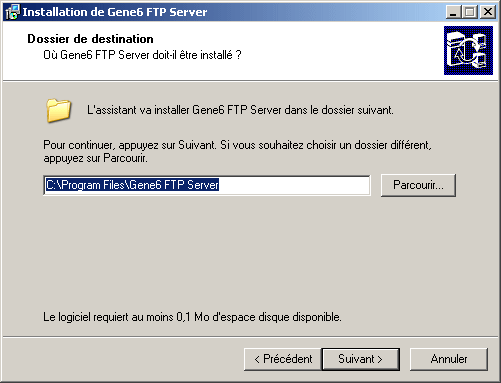
Task: Close the installer with the X button
Action: (488, 12)
